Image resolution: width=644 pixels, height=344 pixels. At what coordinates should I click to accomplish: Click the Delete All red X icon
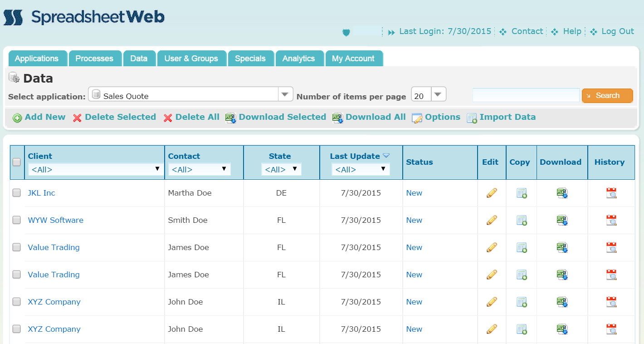[168, 118]
